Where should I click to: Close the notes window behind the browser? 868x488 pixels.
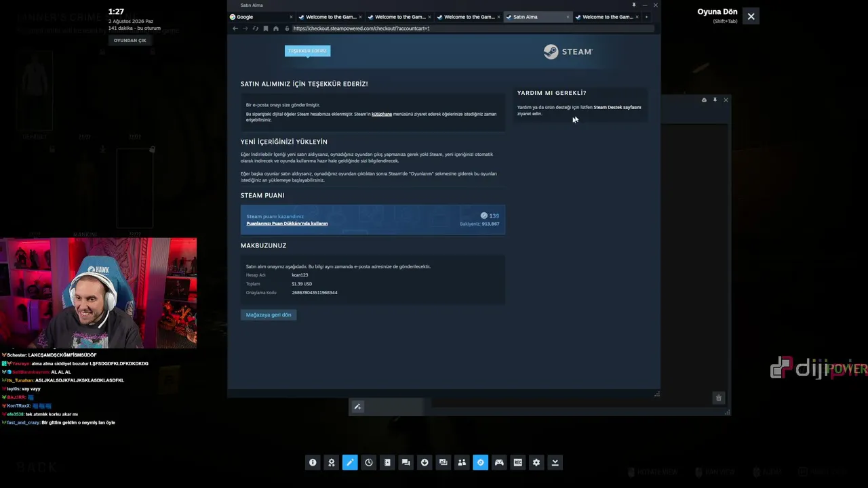pyautogui.click(x=726, y=100)
